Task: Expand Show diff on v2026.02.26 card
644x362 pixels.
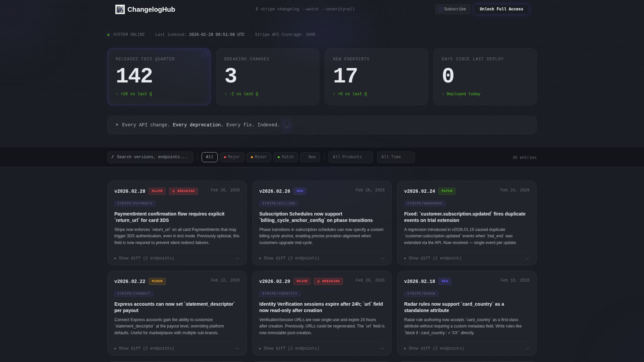Action: (289, 258)
